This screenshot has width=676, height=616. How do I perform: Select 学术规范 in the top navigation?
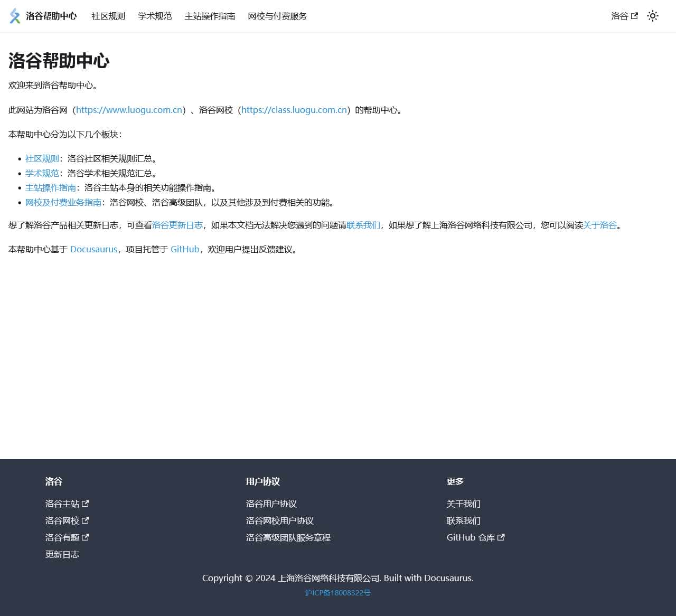tap(154, 16)
